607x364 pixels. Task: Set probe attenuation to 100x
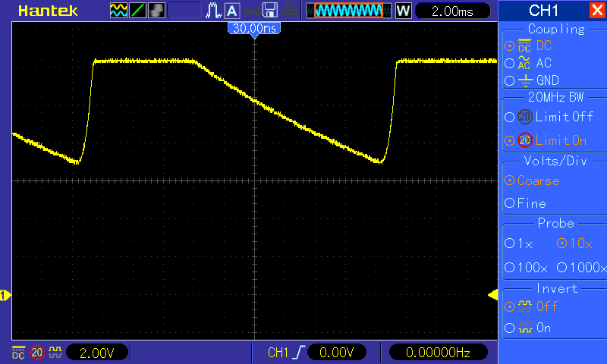point(509,267)
